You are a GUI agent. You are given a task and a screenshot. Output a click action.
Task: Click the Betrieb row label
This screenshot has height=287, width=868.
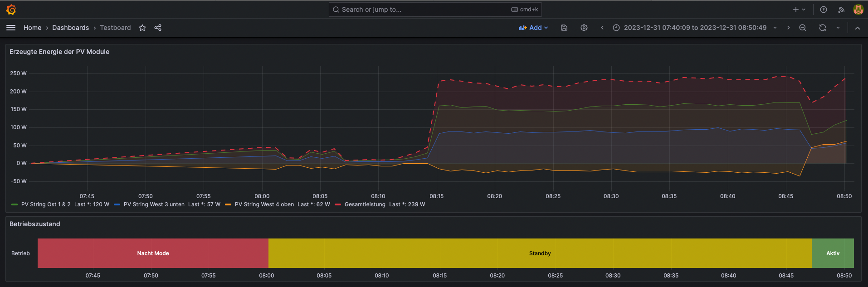tap(20, 253)
